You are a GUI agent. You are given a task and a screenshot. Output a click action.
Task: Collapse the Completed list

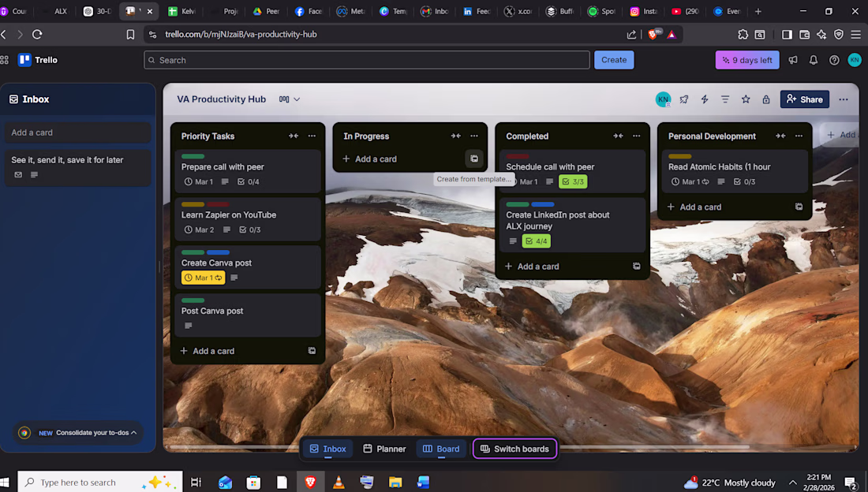click(618, 136)
